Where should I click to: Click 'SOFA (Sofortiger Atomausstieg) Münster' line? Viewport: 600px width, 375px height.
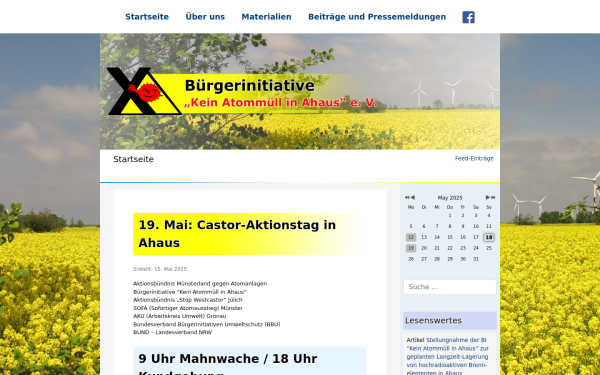[188, 308]
